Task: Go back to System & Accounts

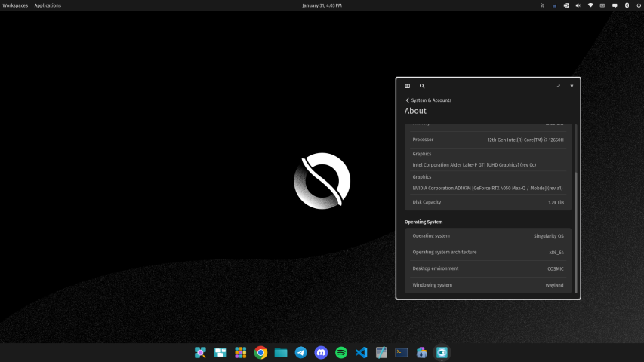Action: pos(428,100)
